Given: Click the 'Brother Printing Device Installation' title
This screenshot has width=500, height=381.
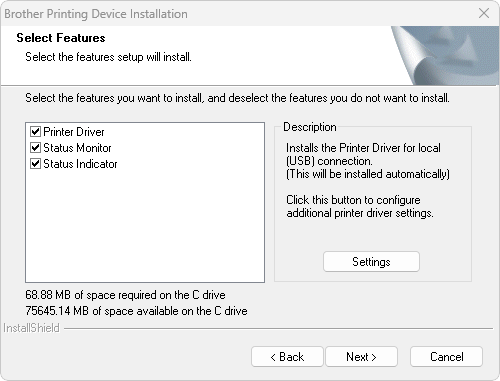Looking at the screenshot, I should click(96, 14).
